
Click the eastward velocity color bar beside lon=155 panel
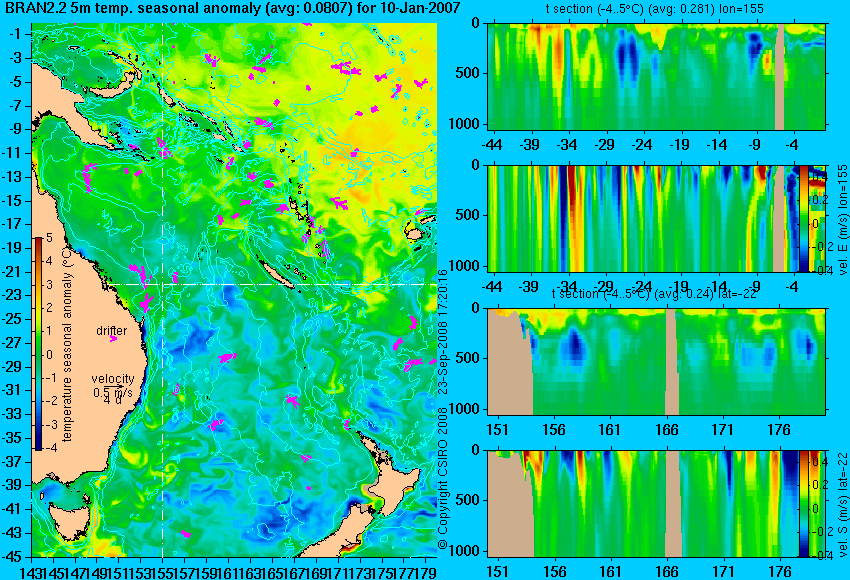click(x=804, y=218)
